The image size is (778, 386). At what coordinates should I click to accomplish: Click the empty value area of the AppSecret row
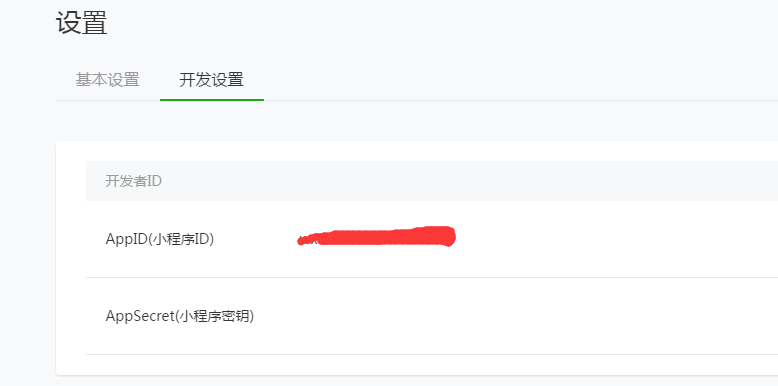tap(516, 316)
